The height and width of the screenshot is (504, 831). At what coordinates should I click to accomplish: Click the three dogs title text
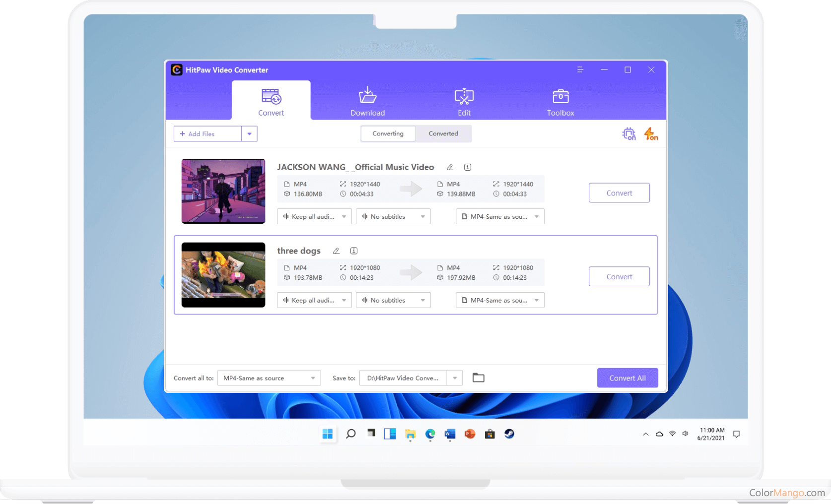[299, 251]
